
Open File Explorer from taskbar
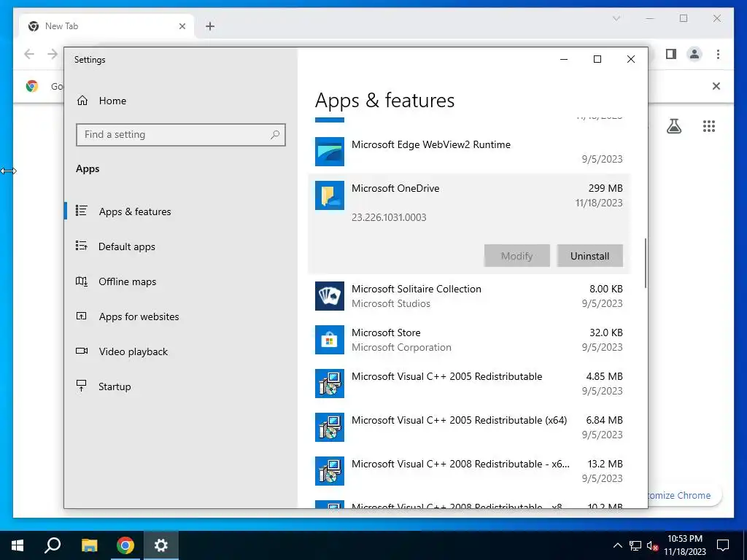[89, 545]
